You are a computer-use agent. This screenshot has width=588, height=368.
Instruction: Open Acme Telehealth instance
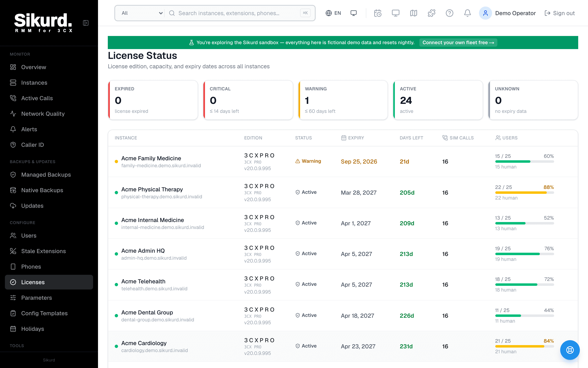pos(143,281)
